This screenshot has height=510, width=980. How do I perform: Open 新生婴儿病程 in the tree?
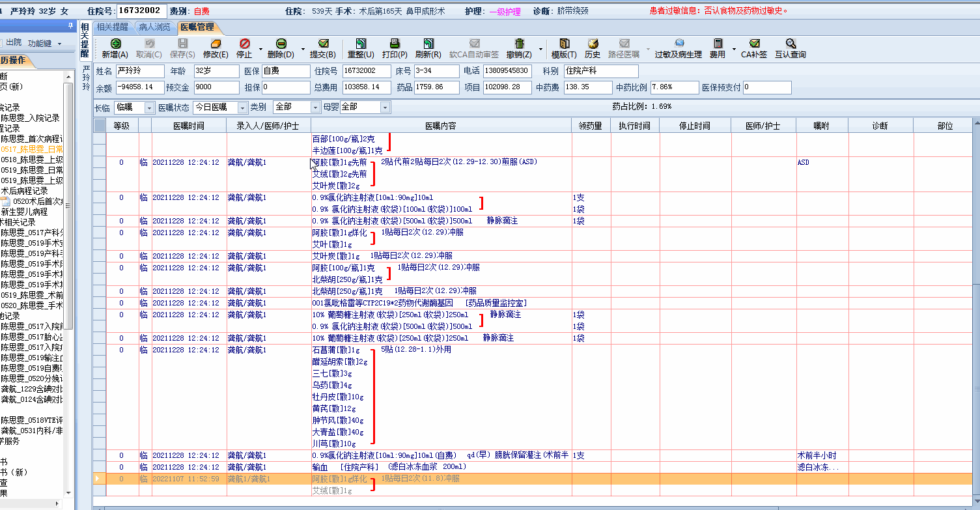[24, 212]
